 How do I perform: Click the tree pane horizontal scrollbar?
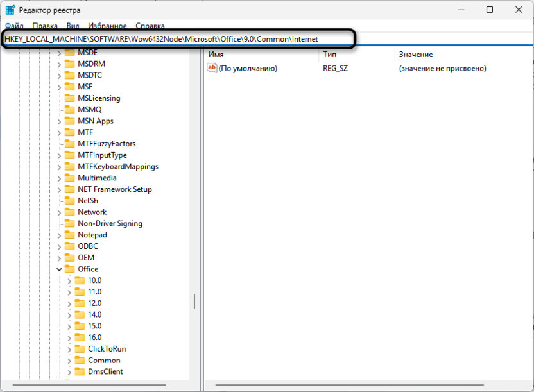click(x=89, y=385)
